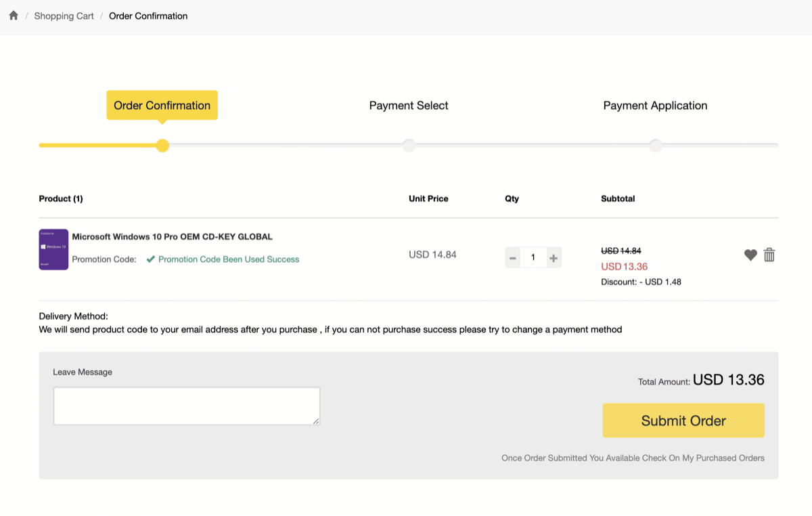This screenshot has width=812, height=516.
Task: Open Microsoft Windows 10 Pro product title
Action: tap(172, 237)
